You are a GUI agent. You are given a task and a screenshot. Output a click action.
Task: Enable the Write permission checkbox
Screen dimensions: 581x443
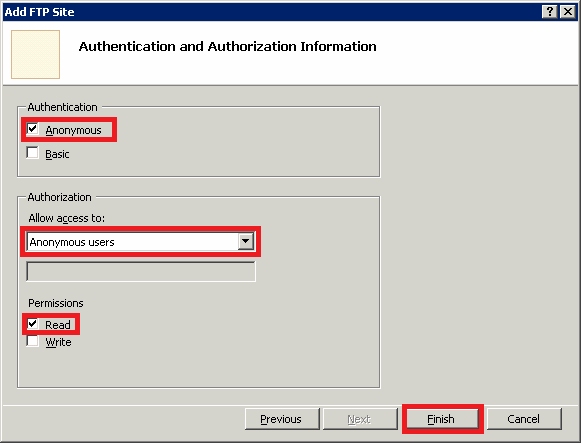(x=33, y=341)
